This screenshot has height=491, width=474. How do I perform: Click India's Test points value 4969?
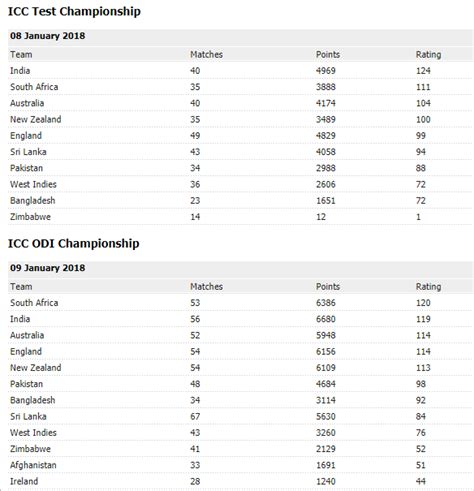point(326,71)
